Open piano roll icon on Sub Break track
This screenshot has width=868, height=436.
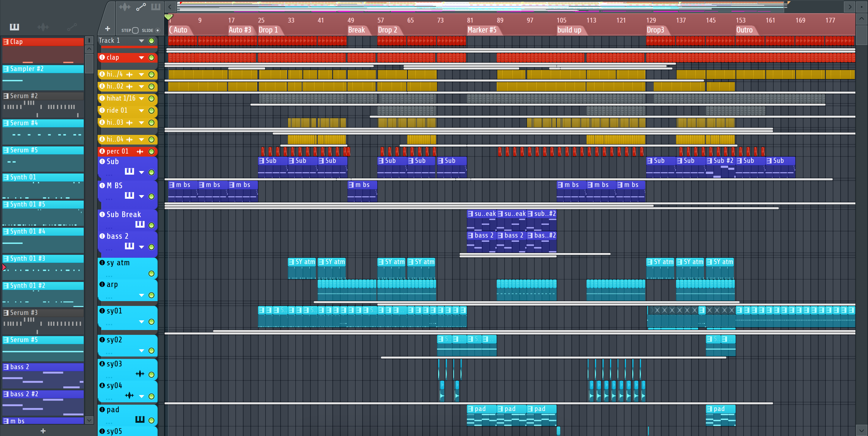pos(140,224)
